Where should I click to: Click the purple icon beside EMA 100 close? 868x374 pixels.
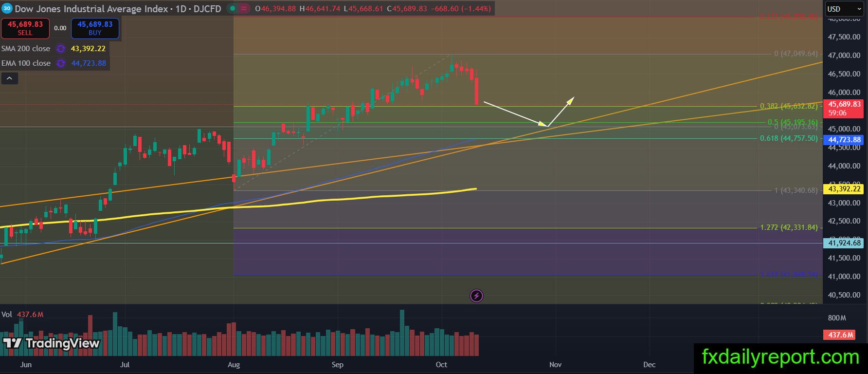[61, 63]
